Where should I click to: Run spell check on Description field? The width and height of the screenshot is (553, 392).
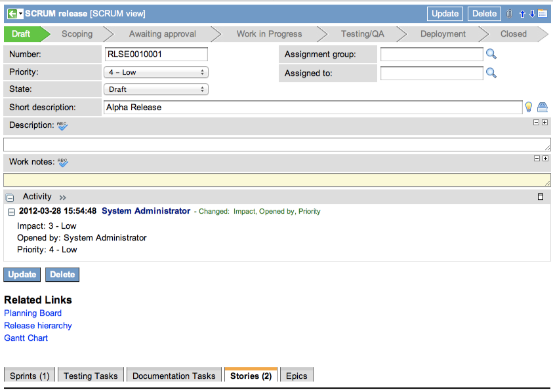coord(62,125)
